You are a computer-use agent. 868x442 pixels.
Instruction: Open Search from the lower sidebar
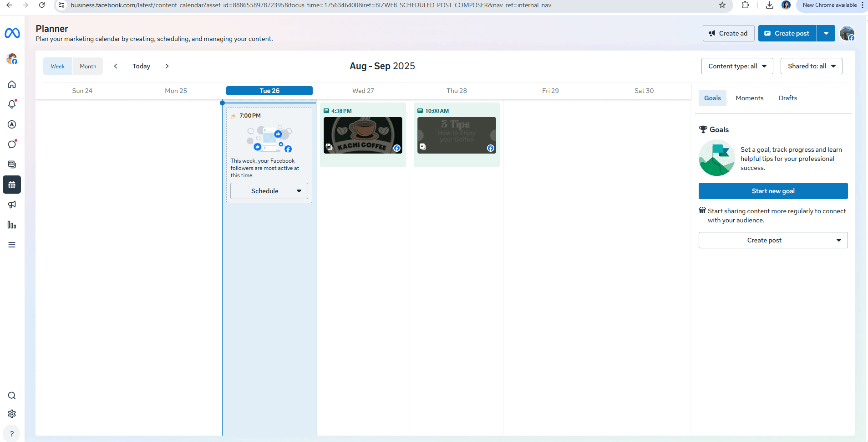(12, 396)
